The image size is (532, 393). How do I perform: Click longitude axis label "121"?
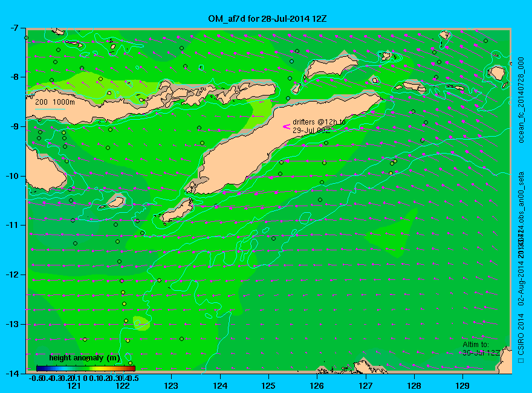click(74, 386)
